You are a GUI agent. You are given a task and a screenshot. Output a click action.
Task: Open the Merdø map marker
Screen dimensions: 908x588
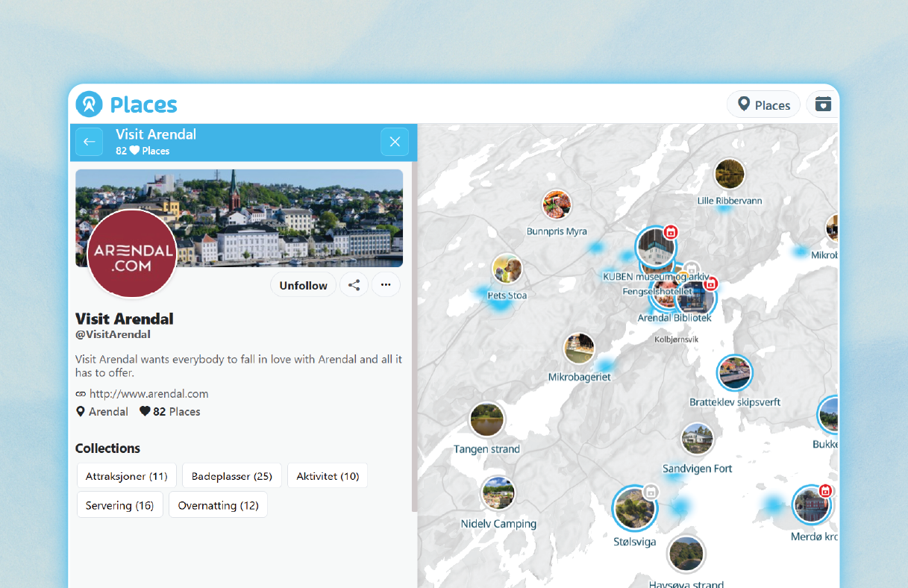[812, 506]
